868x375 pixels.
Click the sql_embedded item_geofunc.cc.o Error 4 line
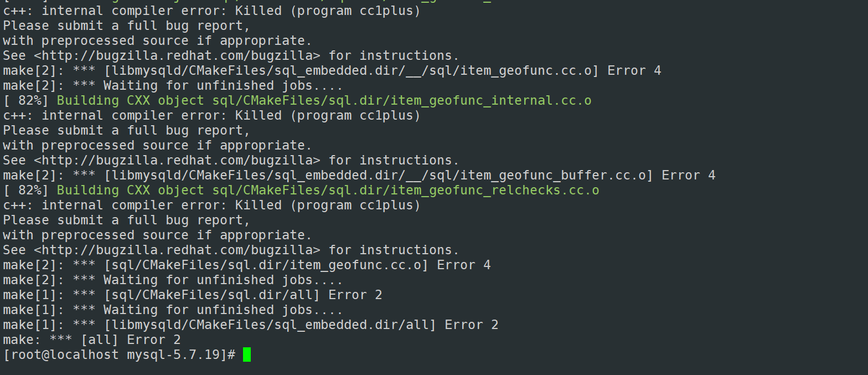tap(332, 70)
